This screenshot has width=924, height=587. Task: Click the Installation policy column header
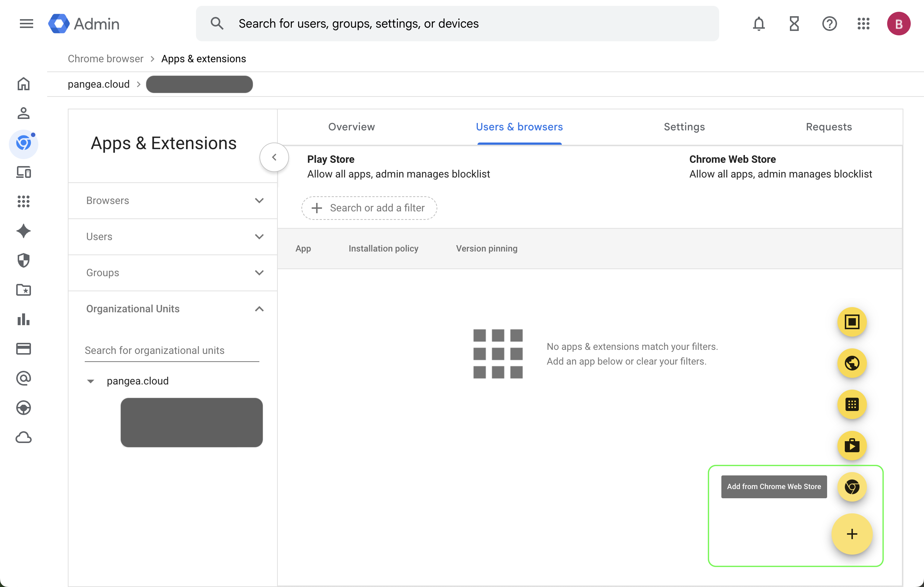383,249
